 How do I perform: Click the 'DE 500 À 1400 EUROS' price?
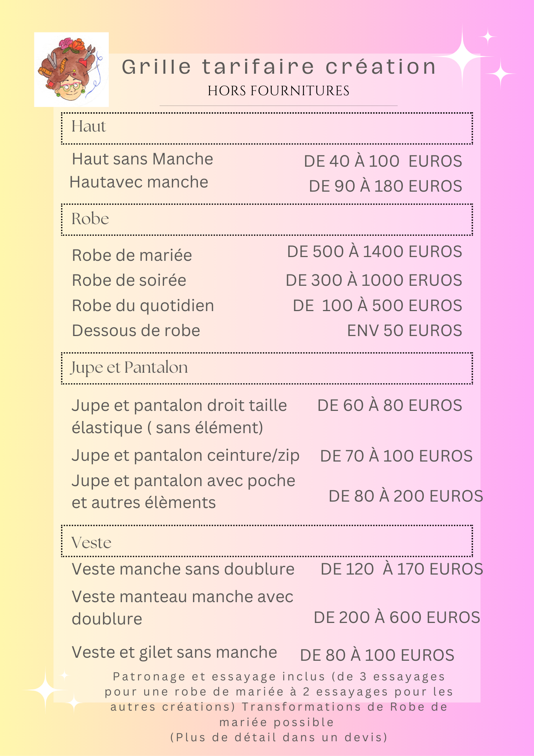[x=374, y=252]
